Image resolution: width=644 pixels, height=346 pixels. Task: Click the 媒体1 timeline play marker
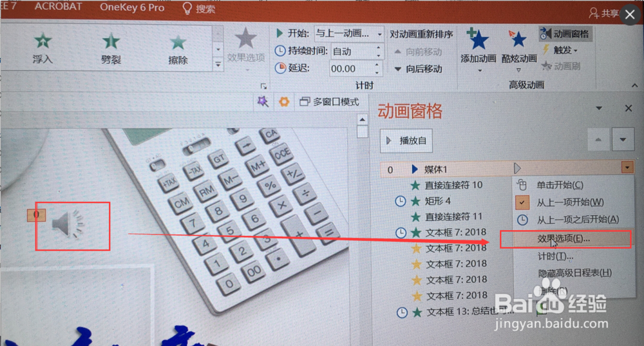pyautogui.click(x=518, y=168)
